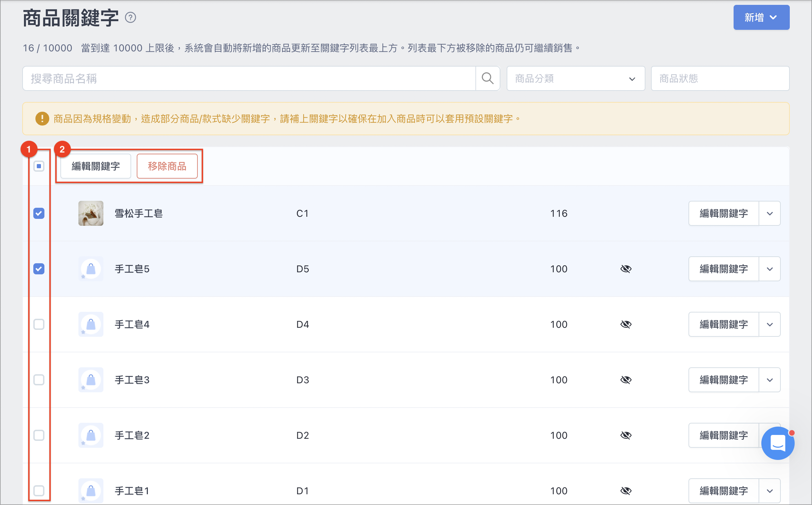Image resolution: width=812 pixels, height=505 pixels.
Task: Toggle the select-all header checkbox
Action: (39, 166)
